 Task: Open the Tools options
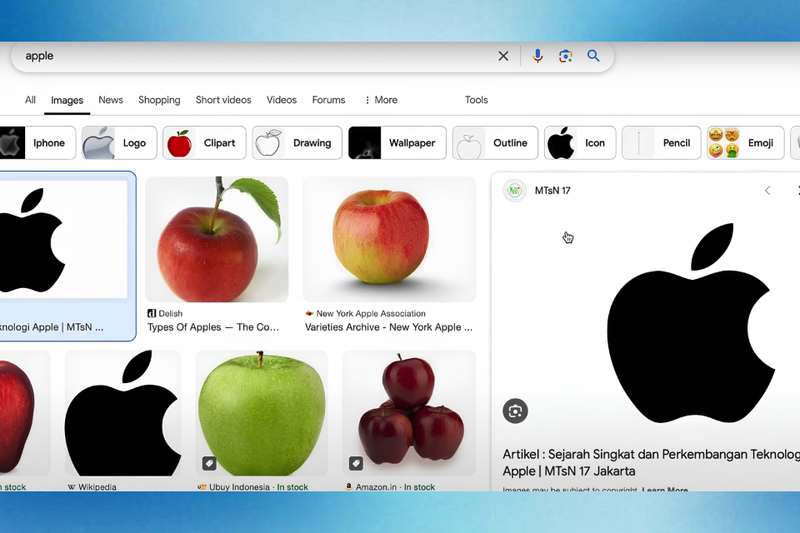[476, 100]
